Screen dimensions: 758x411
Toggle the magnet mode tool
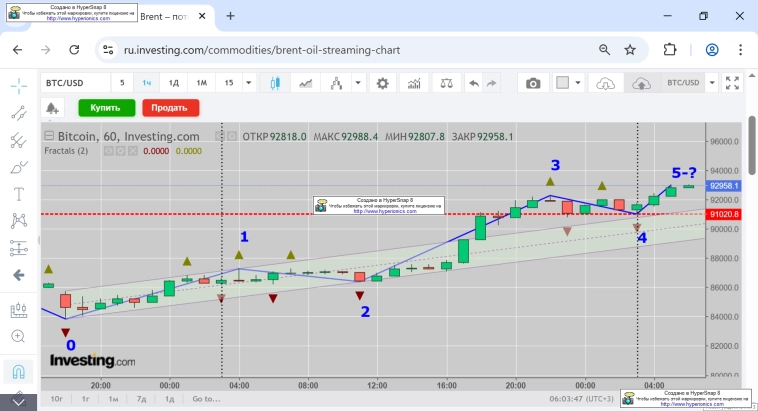pos(18,372)
